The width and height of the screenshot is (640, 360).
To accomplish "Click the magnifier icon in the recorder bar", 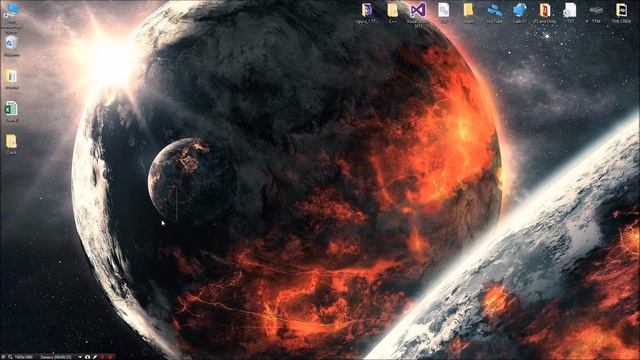I will click(x=10, y=357).
